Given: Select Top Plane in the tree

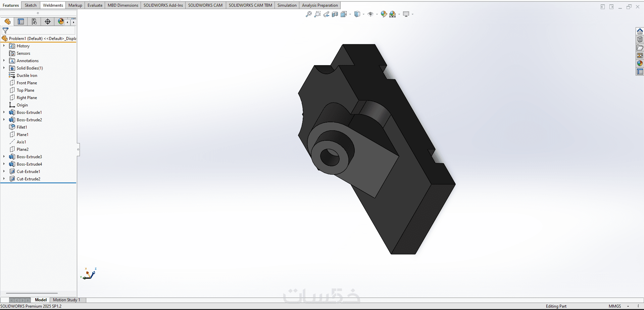Looking at the screenshot, I should [22, 90].
